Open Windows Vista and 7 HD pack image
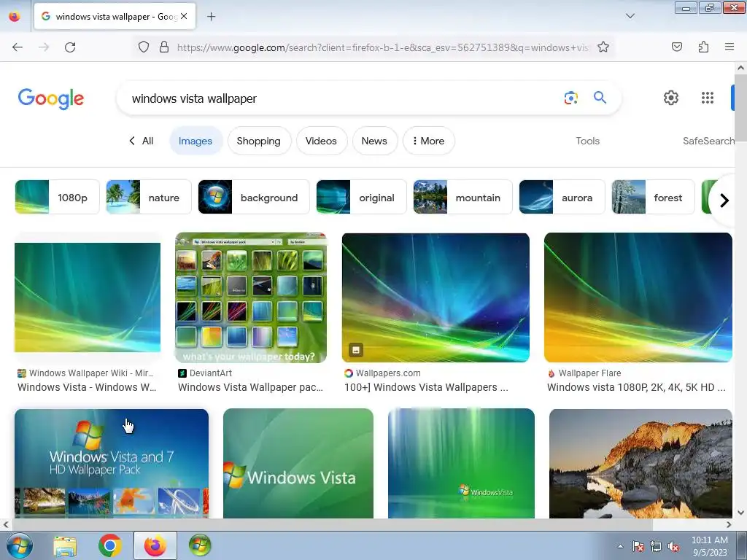Screen dimensions: 747x560 pos(112,463)
